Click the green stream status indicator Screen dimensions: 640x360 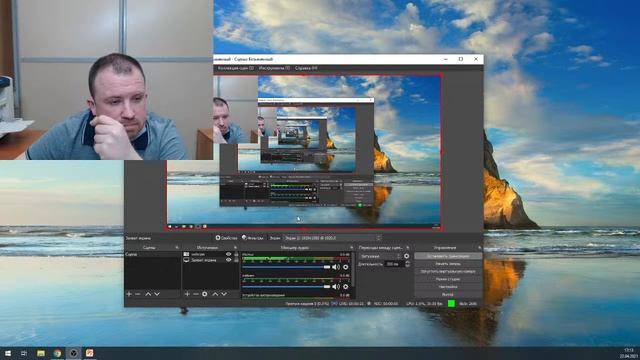click(451, 303)
